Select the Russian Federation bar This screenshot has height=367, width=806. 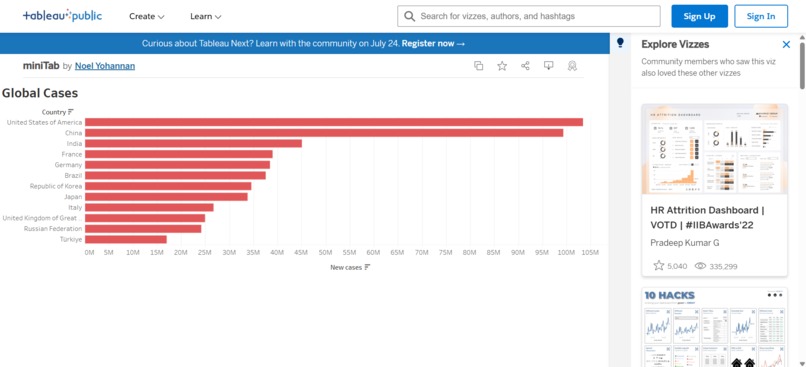tap(143, 229)
